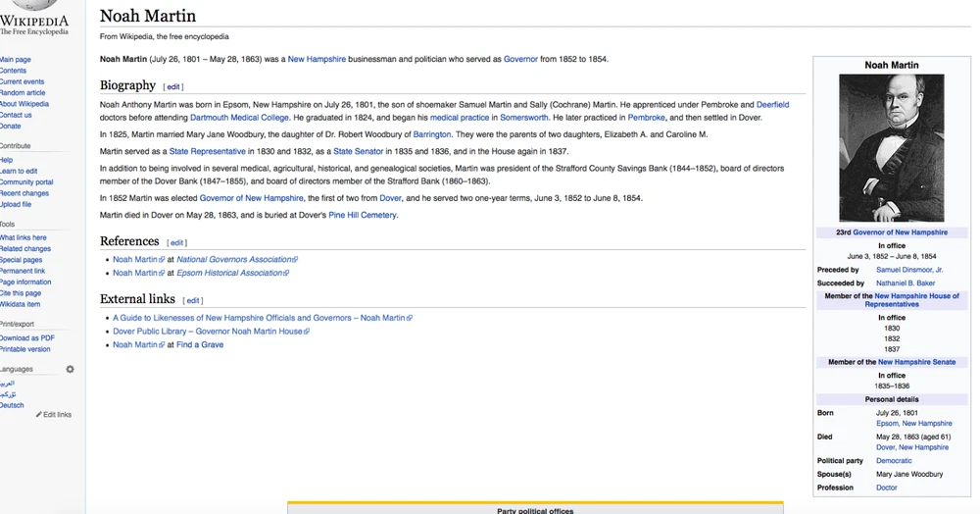Screen dimensions: 980x514
Task: Visit the Find a Grave link
Action: (200, 345)
